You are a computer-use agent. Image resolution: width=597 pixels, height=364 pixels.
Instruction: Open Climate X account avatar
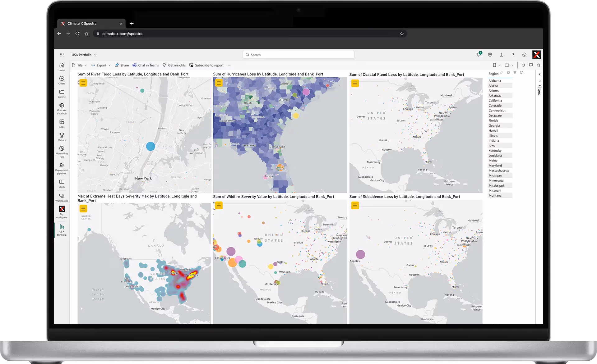536,55
